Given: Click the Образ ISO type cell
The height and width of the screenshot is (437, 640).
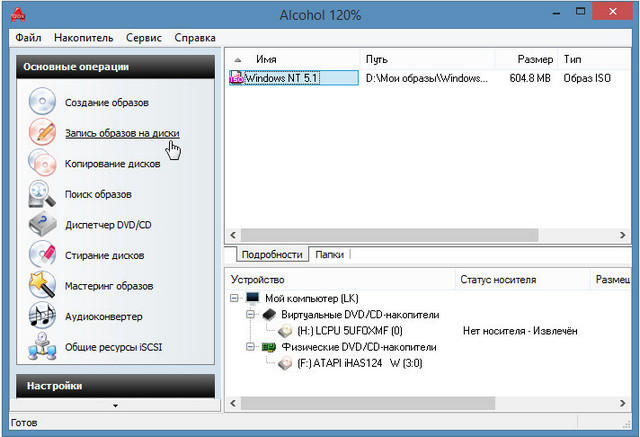Looking at the screenshot, I should [x=587, y=78].
